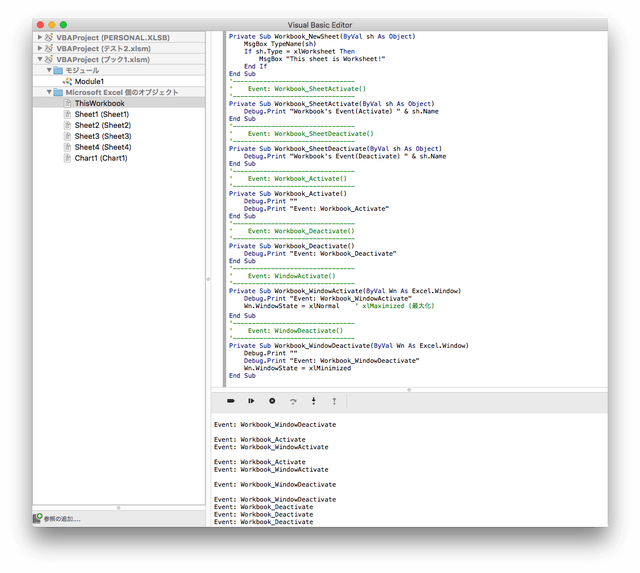Click the Microsoft Excel objects folder icon
The width and height of the screenshot is (640, 573).
(x=58, y=92)
